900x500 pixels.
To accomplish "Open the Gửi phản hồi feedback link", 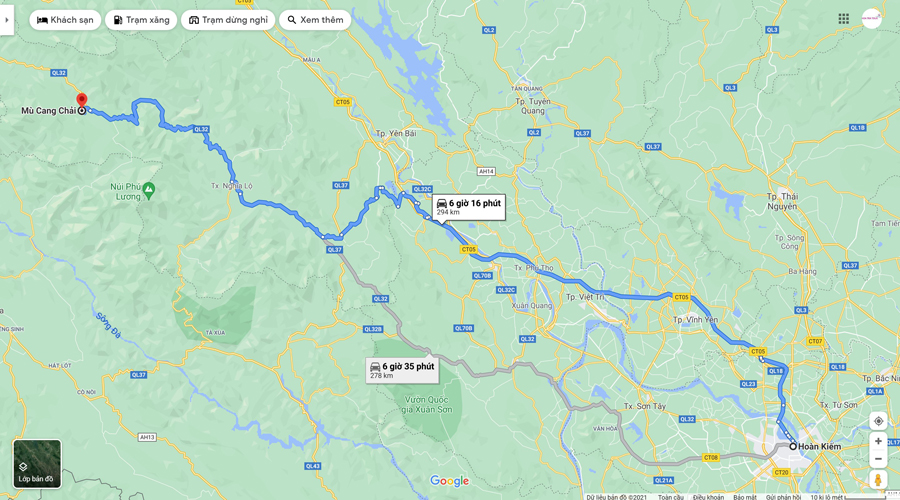I will pos(783,497).
